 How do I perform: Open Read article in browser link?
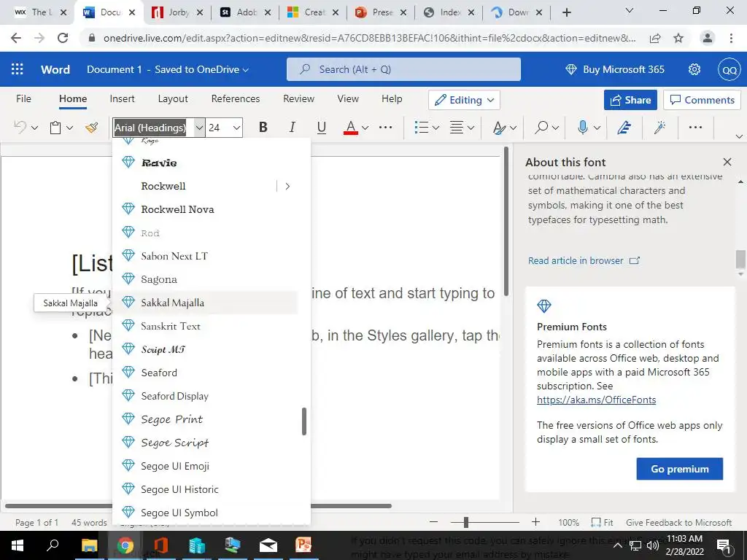point(584,260)
